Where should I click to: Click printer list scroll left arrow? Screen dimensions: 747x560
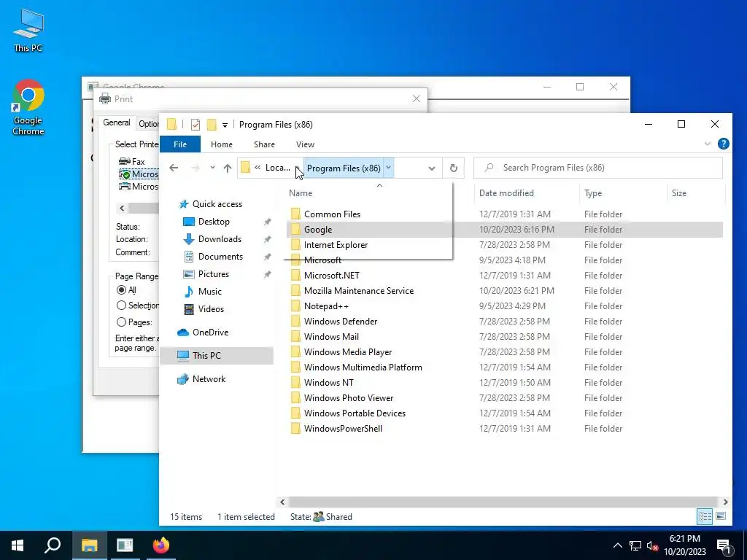tap(122, 208)
